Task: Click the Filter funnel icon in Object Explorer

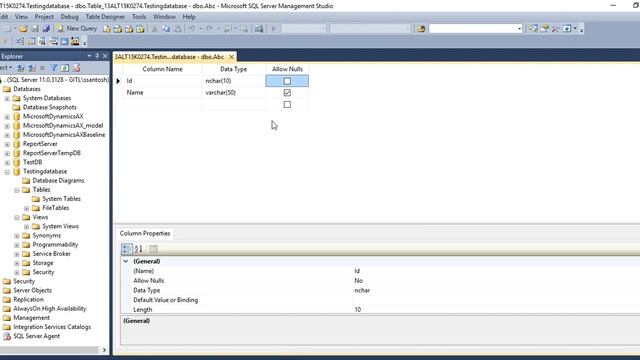Action: (53, 68)
